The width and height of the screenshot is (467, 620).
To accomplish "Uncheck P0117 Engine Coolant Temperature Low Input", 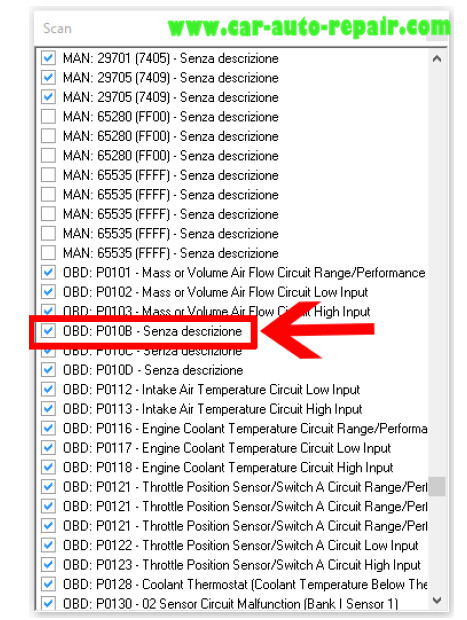I will pyautogui.click(x=48, y=447).
